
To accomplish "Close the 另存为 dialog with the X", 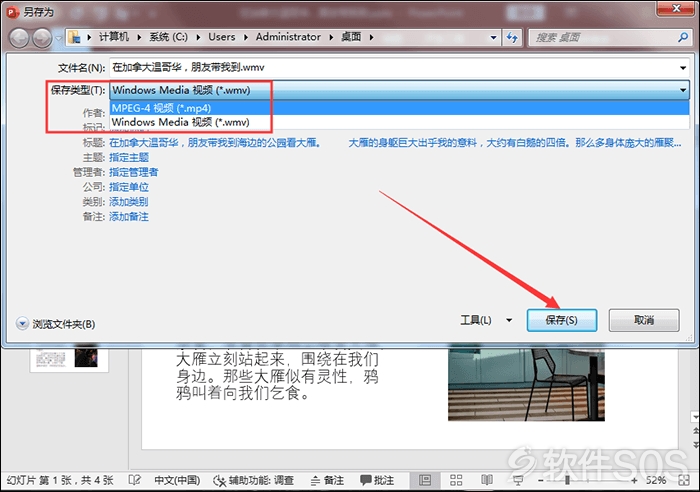I will [676, 8].
